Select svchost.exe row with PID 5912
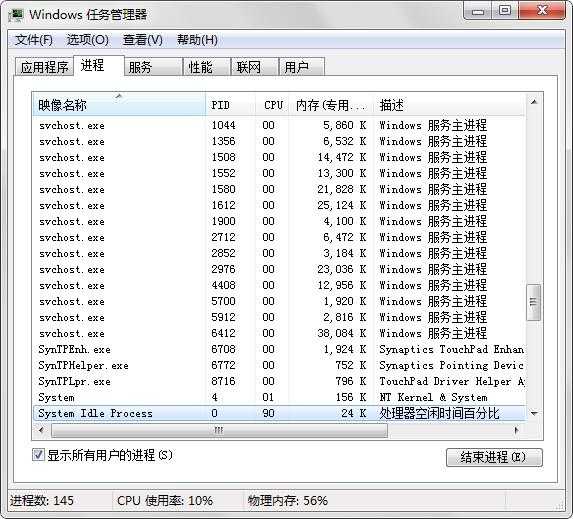Viewport: 573px width, 519px height. tap(280, 318)
